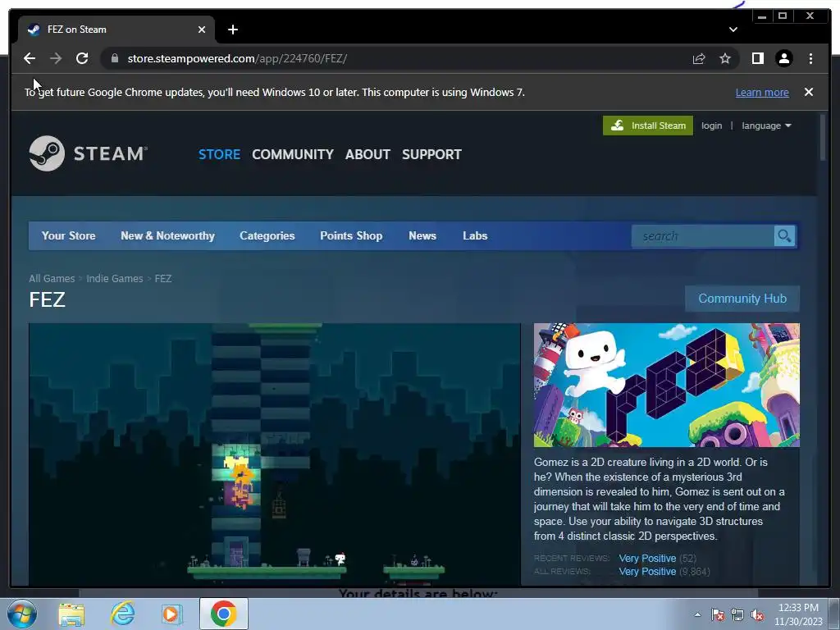
Task: Open the News tab
Action: tap(422, 235)
